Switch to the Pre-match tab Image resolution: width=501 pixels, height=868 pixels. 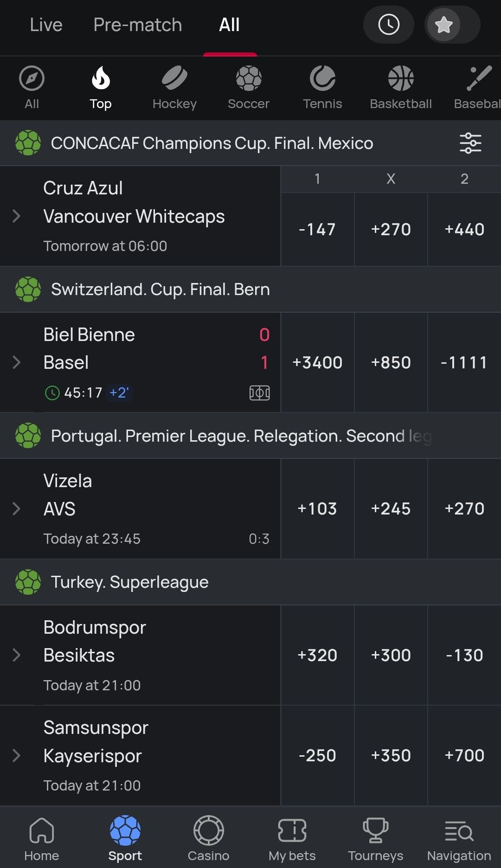(x=137, y=25)
